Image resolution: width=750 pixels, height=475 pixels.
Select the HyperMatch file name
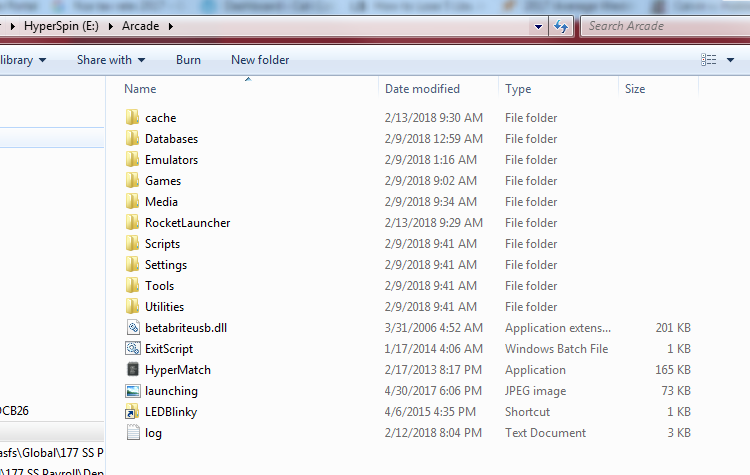coord(178,370)
